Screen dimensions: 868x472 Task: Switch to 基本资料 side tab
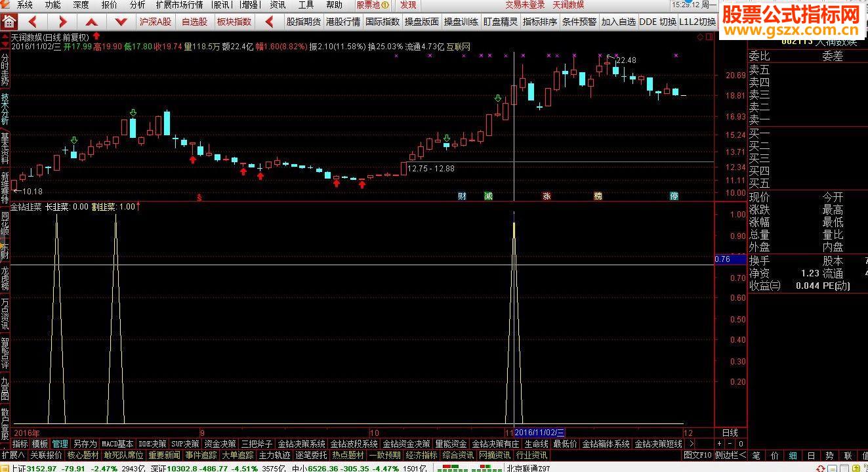click(x=5, y=149)
